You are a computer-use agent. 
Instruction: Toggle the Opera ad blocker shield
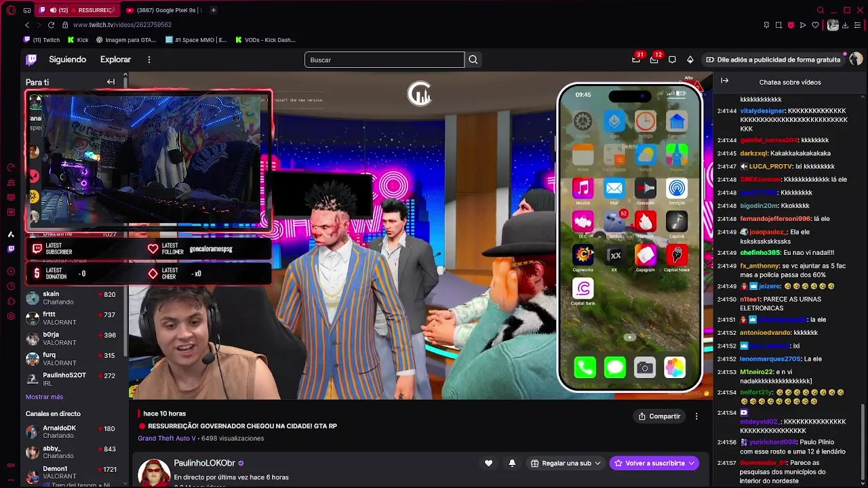pyautogui.click(x=791, y=25)
